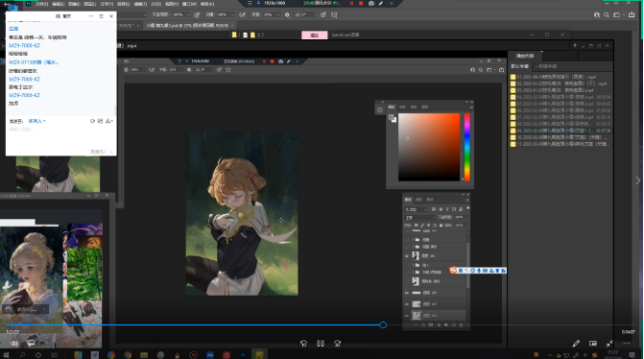The width and height of the screenshot is (644, 359).
Task: Select the 播放列表 tab in the playlist panel
Action: [x=525, y=56]
